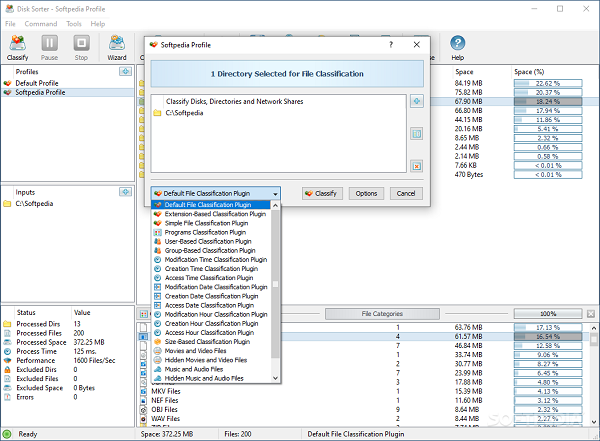The width and height of the screenshot is (600, 441).
Task: Click the Classify toolbar icon
Action: click(18, 47)
